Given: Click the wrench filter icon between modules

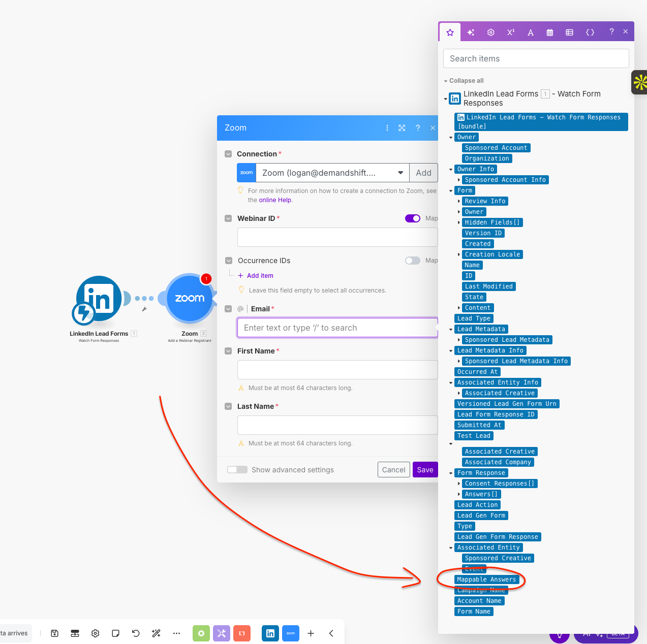Looking at the screenshot, I should coord(144,309).
